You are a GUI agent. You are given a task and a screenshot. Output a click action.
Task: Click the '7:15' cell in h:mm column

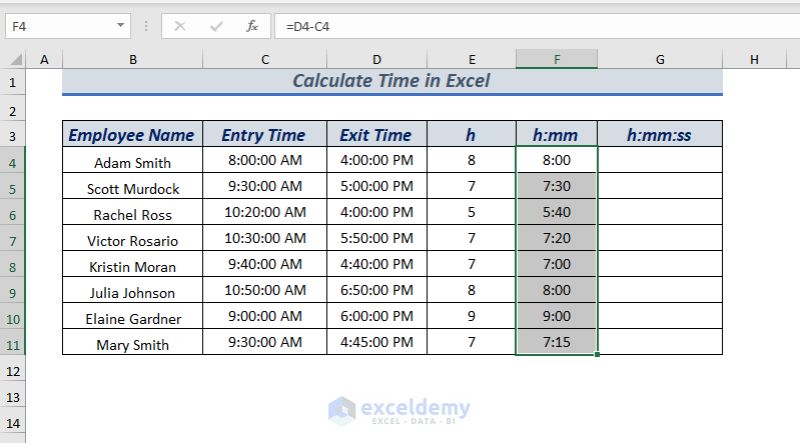[557, 342]
